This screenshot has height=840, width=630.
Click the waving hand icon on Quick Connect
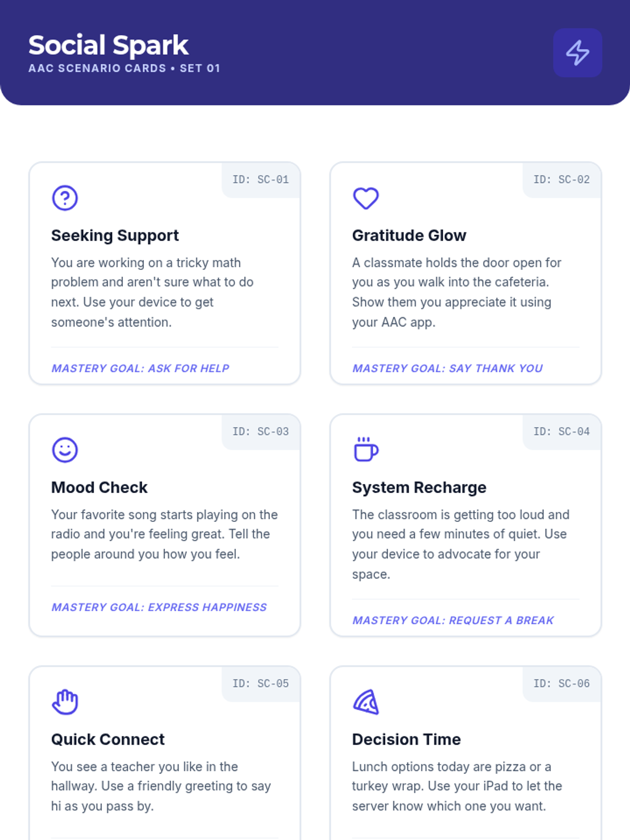(x=65, y=702)
